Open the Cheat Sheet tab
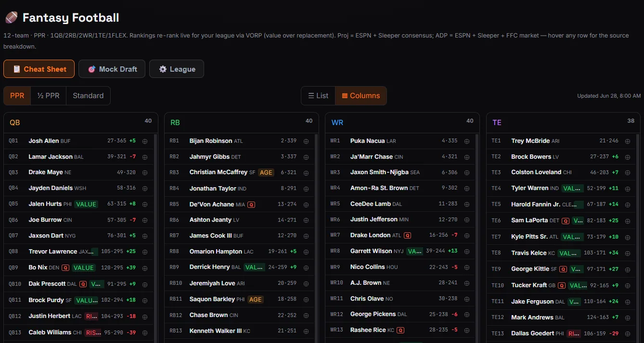 click(x=39, y=69)
